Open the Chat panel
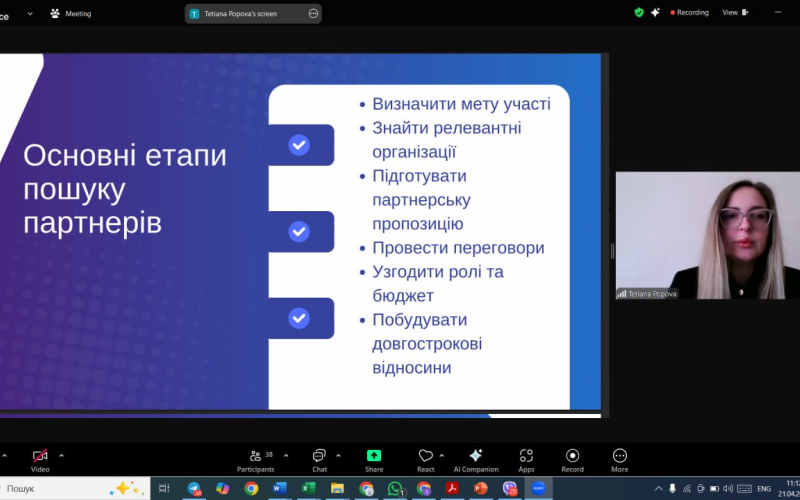Image resolution: width=800 pixels, height=500 pixels. pos(319,461)
